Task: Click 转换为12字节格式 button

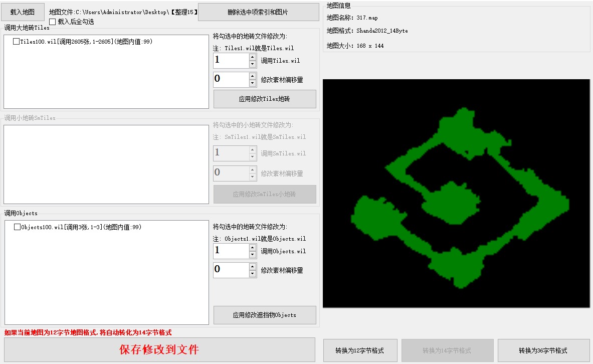Action: [360, 350]
